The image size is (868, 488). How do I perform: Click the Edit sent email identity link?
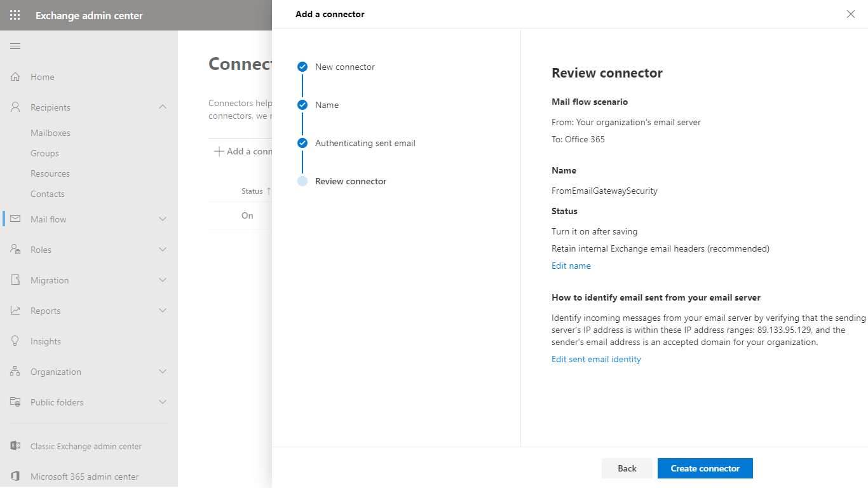pyautogui.click(x=596, y=359)
